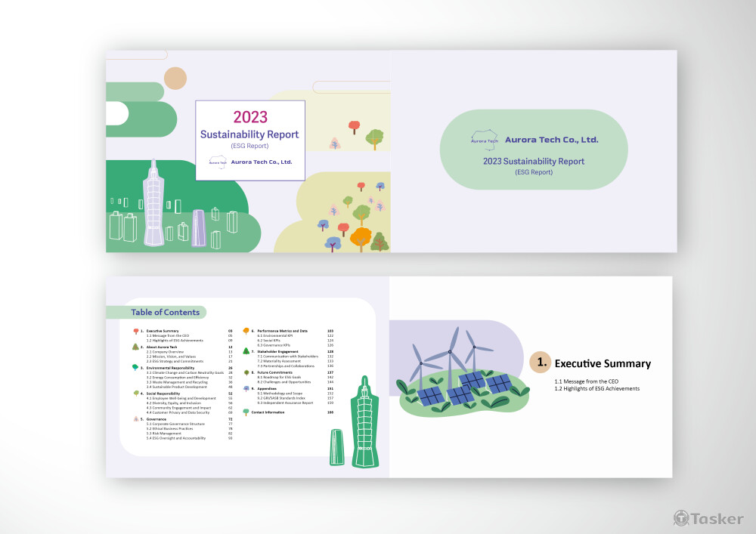Click the beige circle with number 1.
The width and height of the screenshot is (756, 534).
click(x=540, y=362)
